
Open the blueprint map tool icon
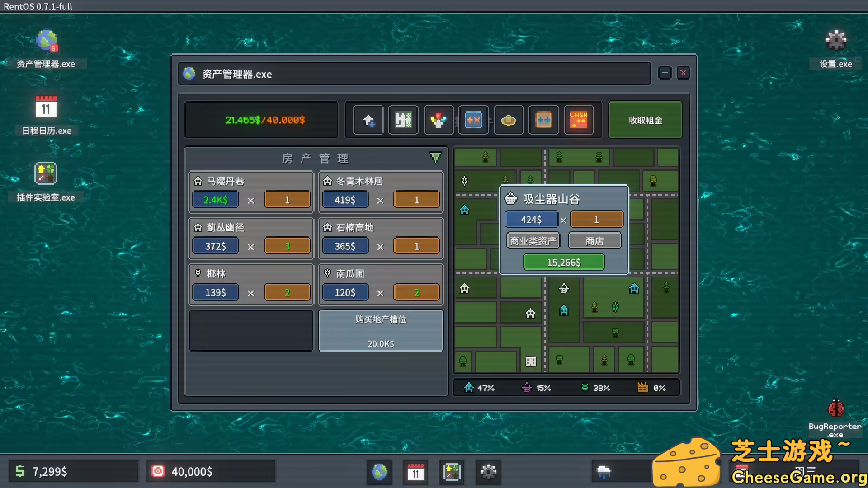[403, 120]
